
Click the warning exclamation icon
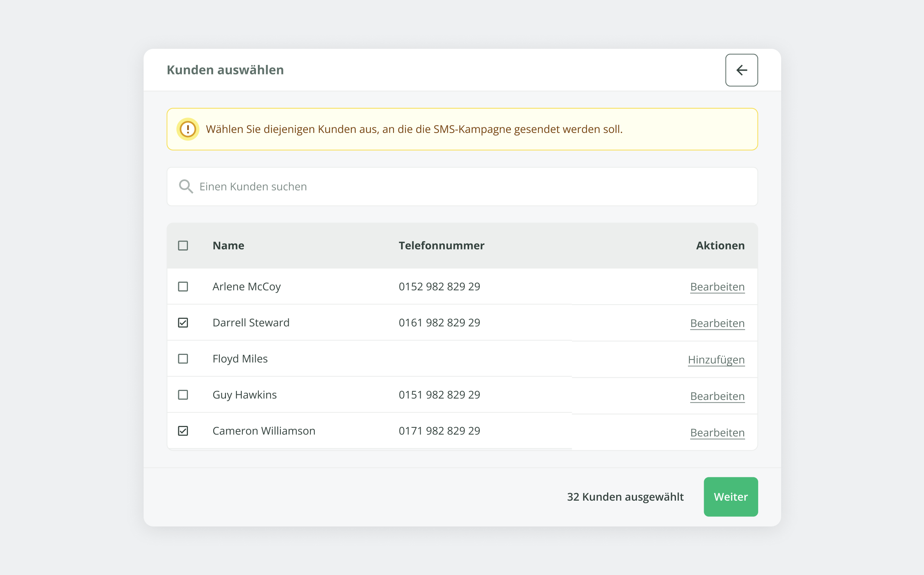point(188,129)
